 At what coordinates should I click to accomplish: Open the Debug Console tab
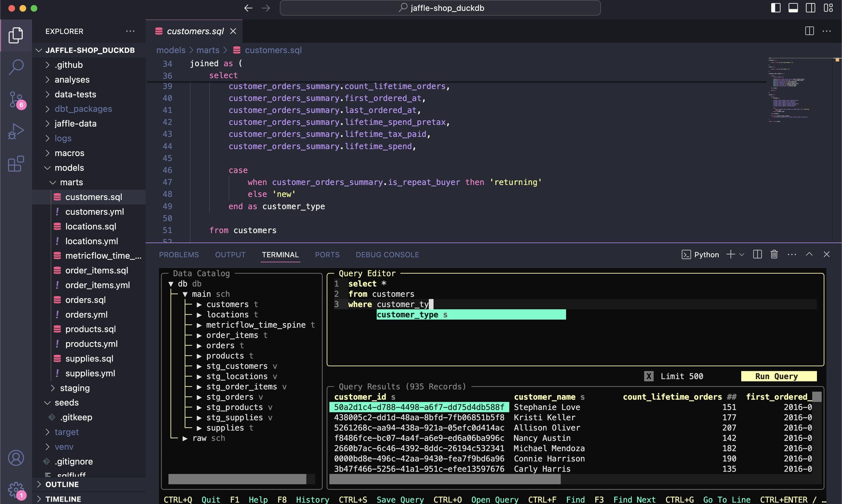[x=387, y=255]
